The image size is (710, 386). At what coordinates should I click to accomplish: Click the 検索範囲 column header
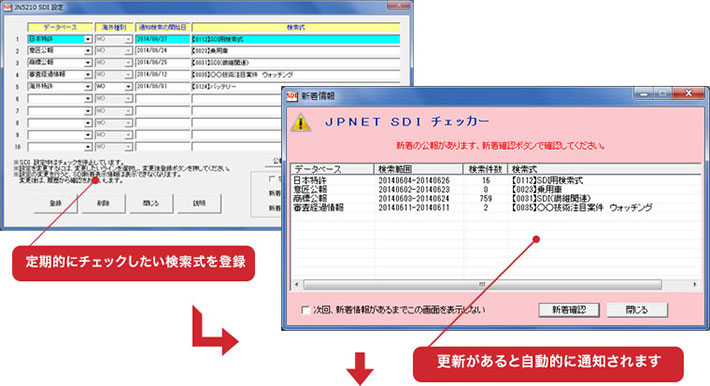[x=418, y=169]
